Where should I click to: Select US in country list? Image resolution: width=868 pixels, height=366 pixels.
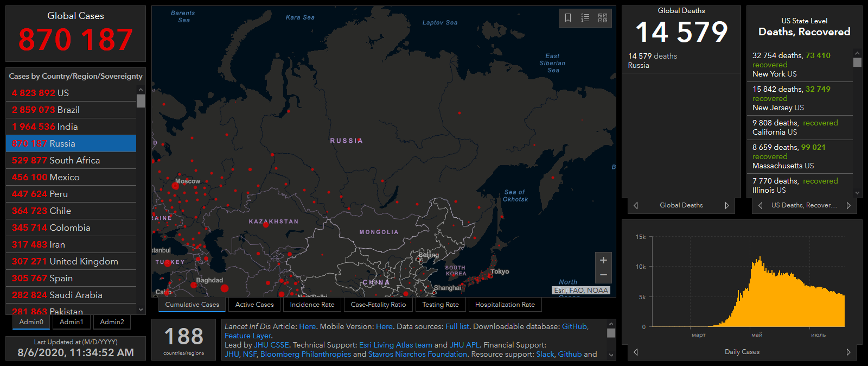[71, 93]
